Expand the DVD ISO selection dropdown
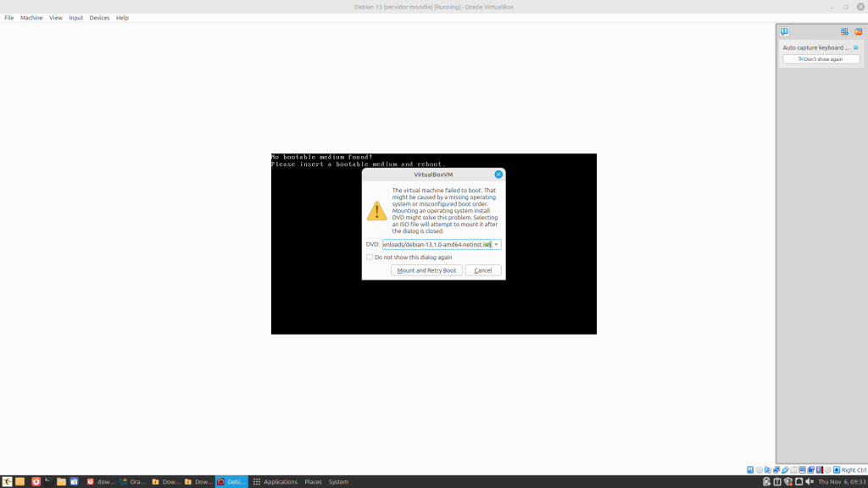Image resolution: width=868 pixels, height=488 pixels. [496, 245]
